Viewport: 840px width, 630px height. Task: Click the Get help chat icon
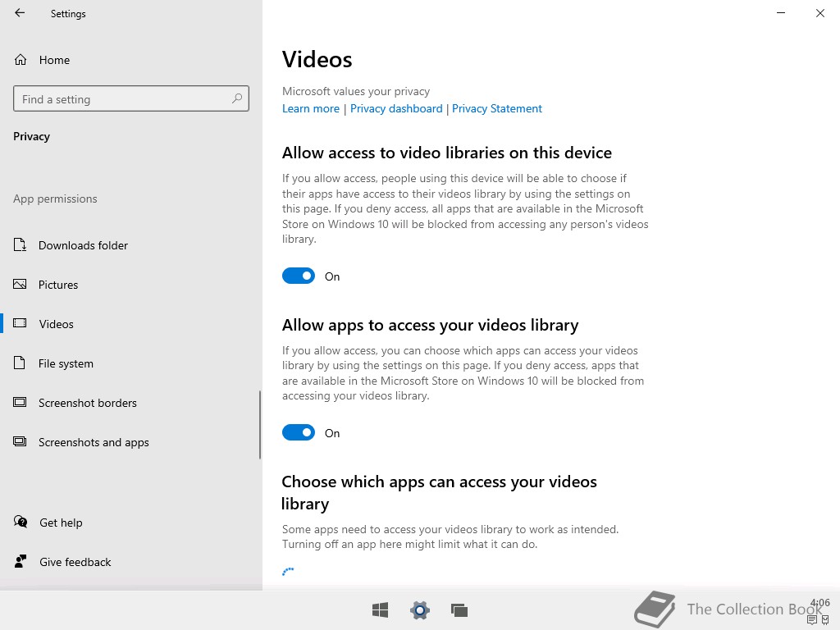coord(21,522)
